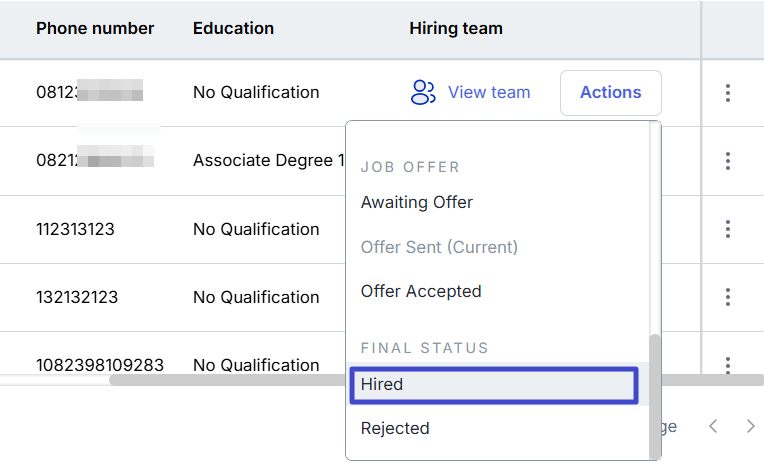Open three-dot menu for the Associate Degree row
The width and height of the screenshot is (764, 470).
pos(727,161)
